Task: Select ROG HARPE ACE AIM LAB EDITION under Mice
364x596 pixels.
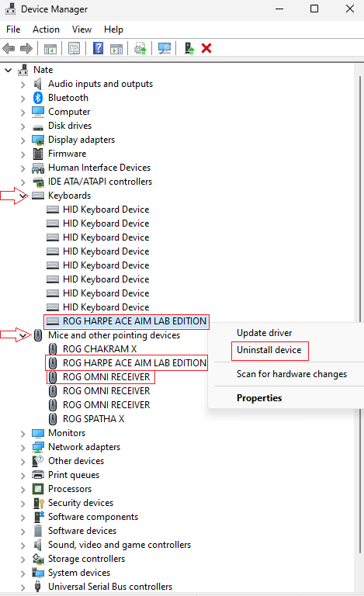Action: [134, 363]
